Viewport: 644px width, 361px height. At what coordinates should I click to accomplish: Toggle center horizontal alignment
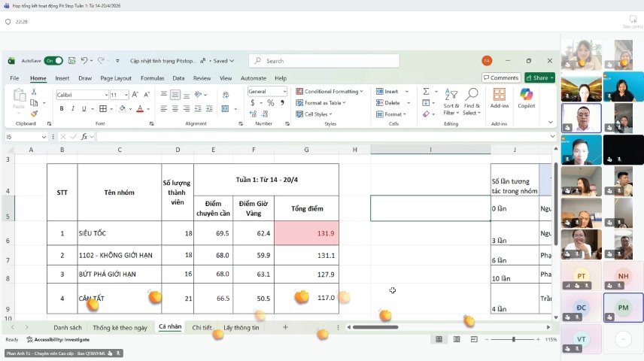(175, 108)
